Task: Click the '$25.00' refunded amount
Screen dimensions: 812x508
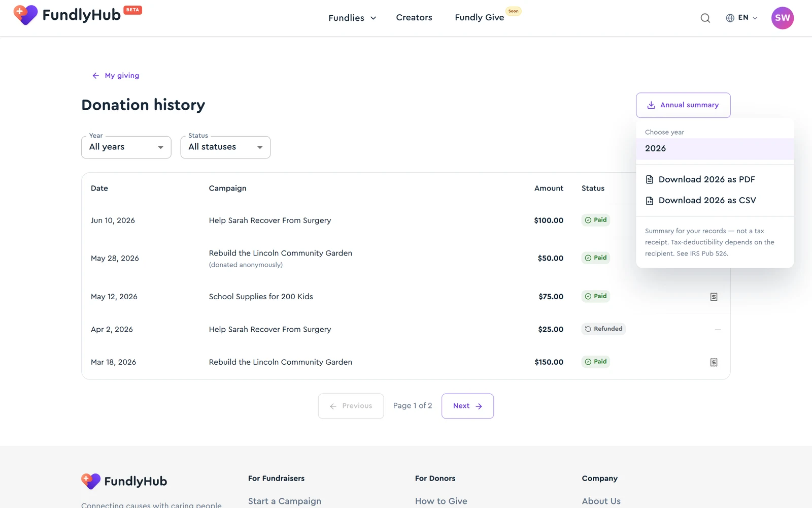Action: click(551, 329)
